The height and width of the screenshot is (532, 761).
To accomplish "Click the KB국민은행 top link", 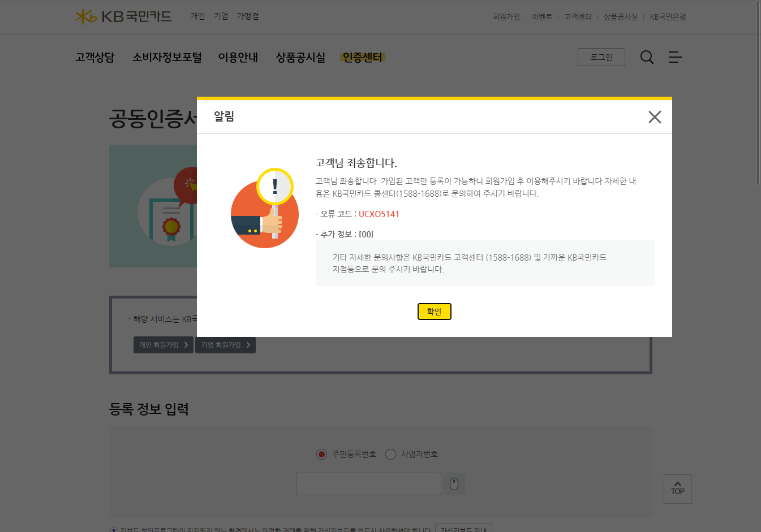I will coord(668,17).
